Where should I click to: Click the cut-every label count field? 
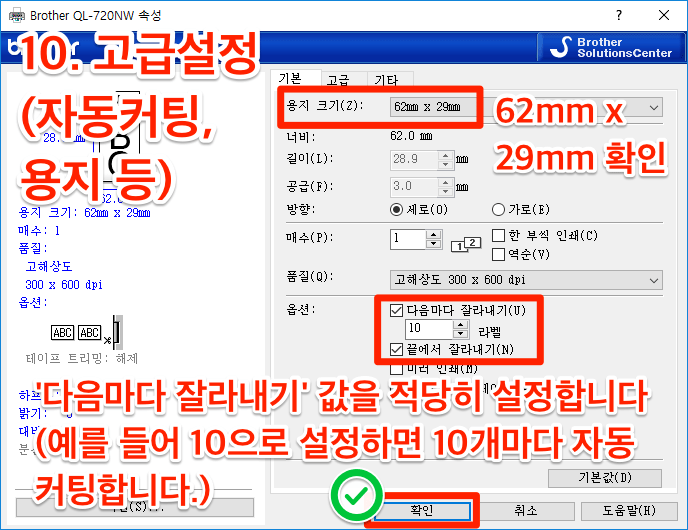[x=429, y=329]
